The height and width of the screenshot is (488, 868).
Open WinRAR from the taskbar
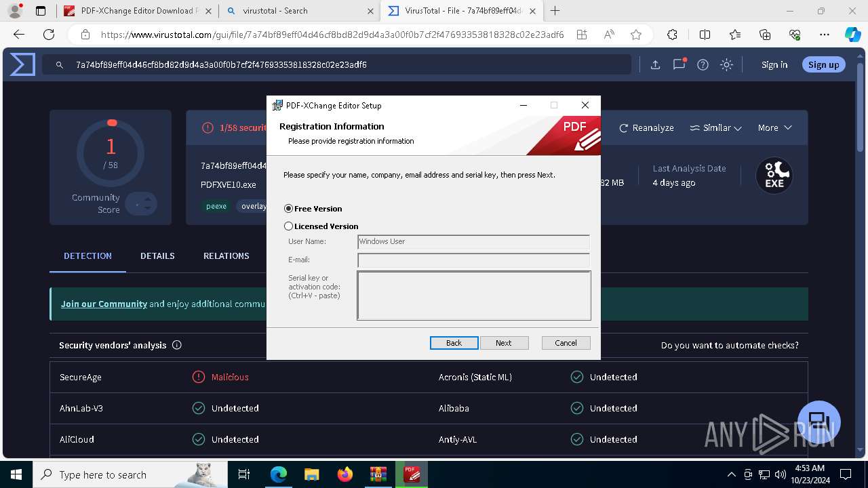click(x=378, y=474)
